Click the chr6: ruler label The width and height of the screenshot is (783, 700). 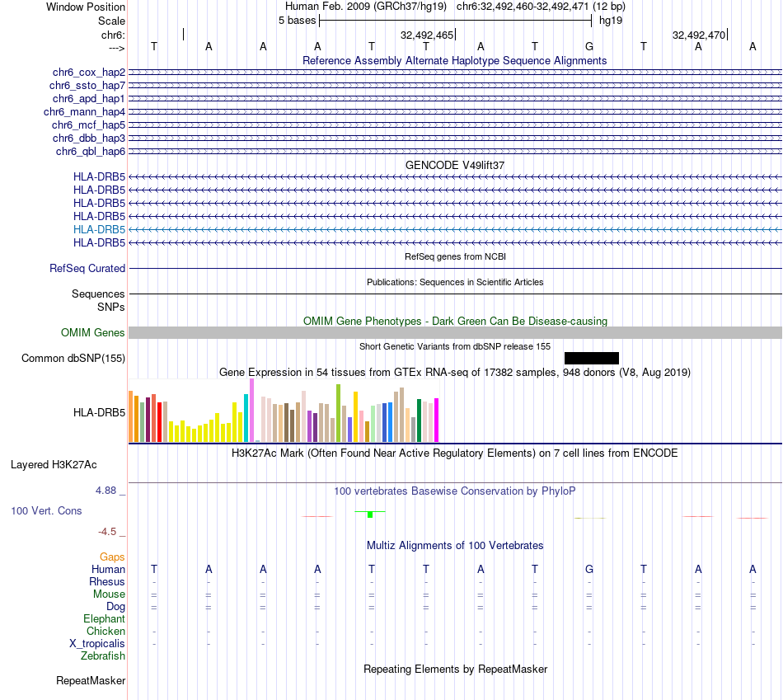113,35
